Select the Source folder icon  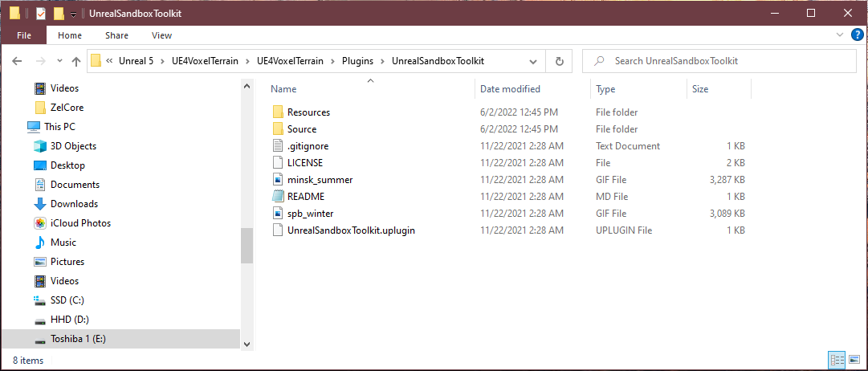coord(278,129)
